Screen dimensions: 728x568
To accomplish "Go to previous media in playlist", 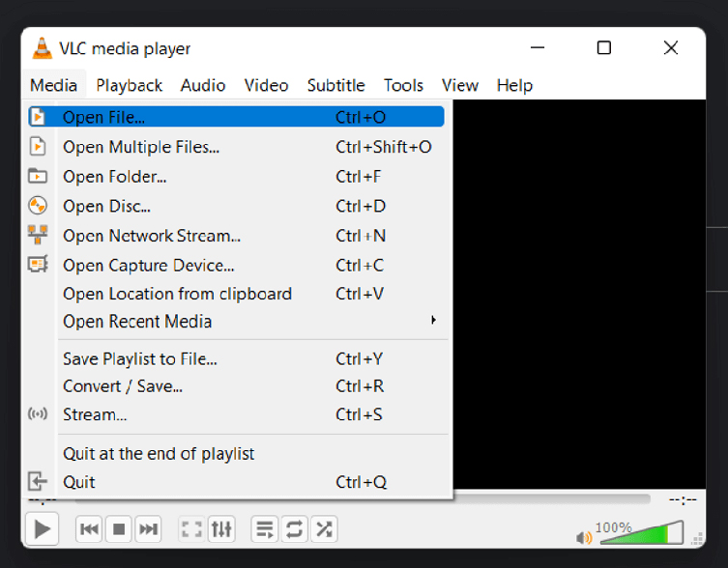I will point(89,529).
